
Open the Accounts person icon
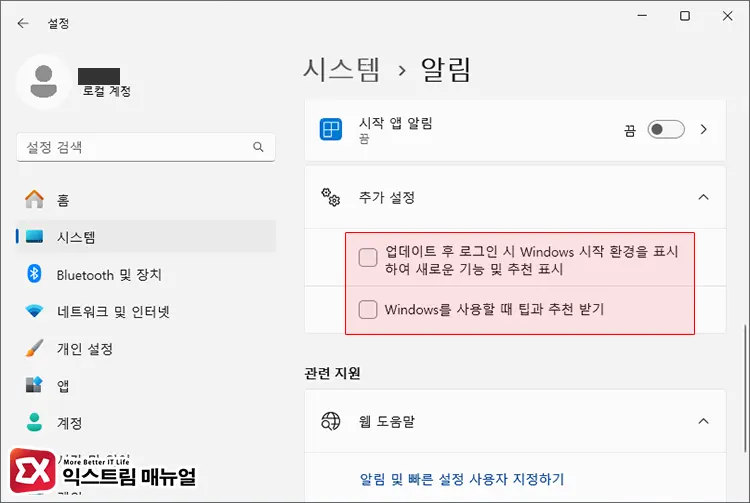tap(34, 422)
